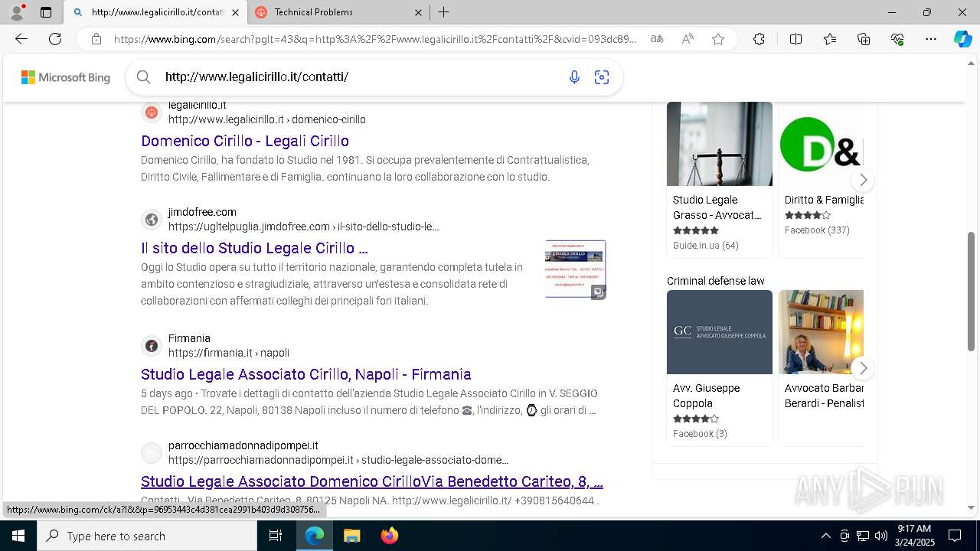This screenshot has height=551, width=980.
Task: Click the browser address bar URL
Action: [x=375, y=39]
